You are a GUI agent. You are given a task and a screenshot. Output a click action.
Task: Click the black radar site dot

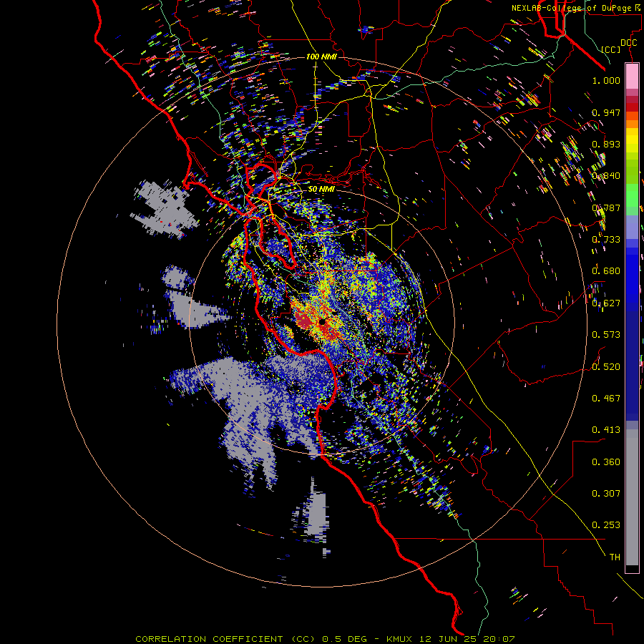click(x=323, y=321)
